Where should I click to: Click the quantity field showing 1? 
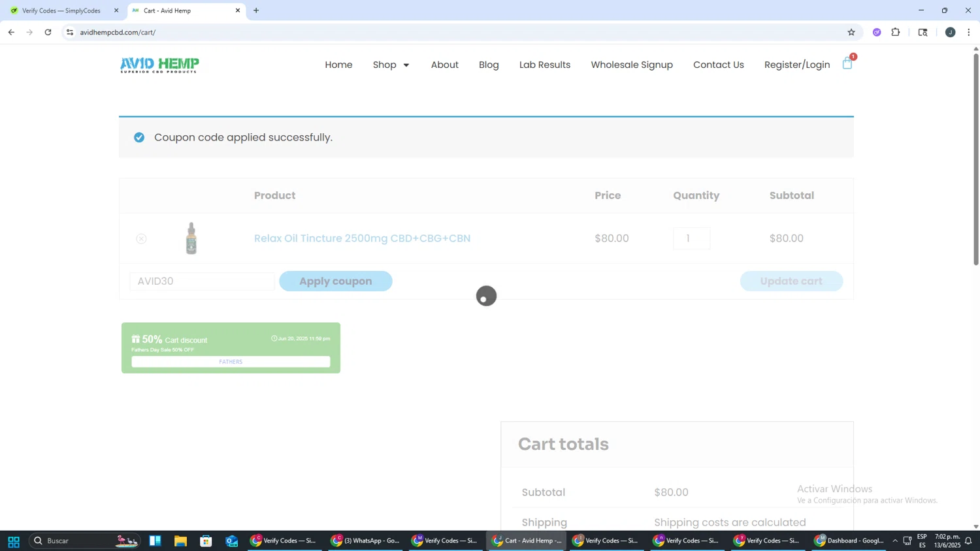click(x=691, y=239)
